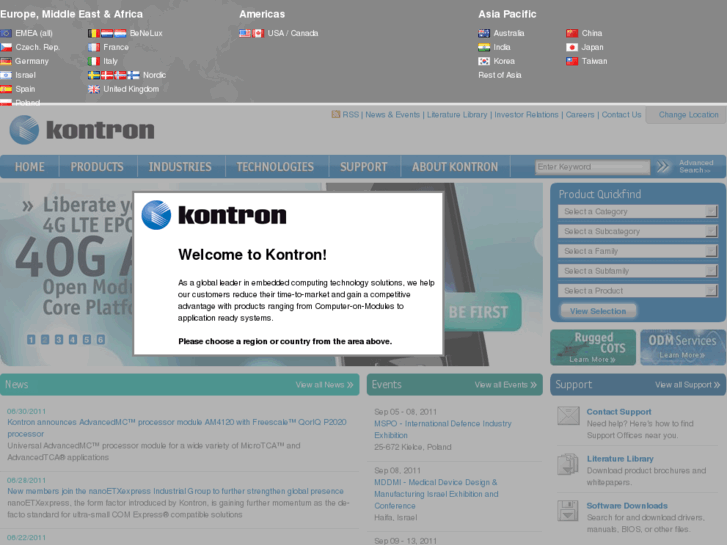Click the search go arrows icon
This screenshot has width=727, height=545.
tap(663, 167)
